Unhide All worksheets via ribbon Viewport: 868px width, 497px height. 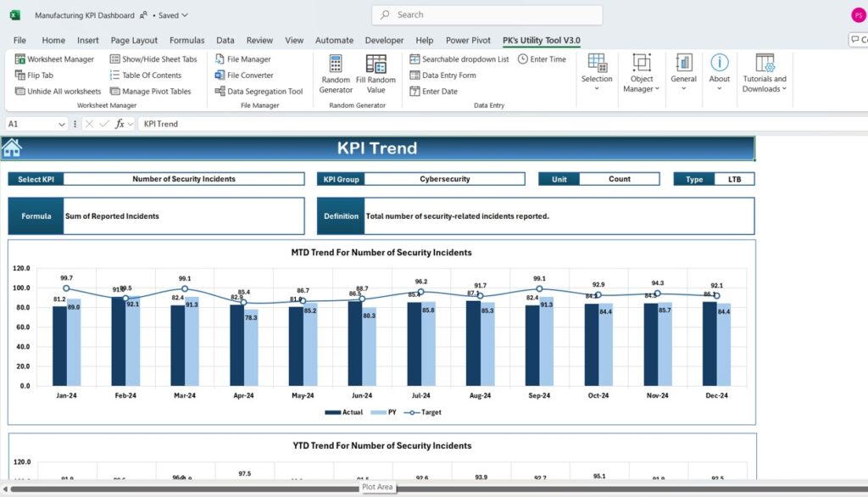click(x=58, y=92)
